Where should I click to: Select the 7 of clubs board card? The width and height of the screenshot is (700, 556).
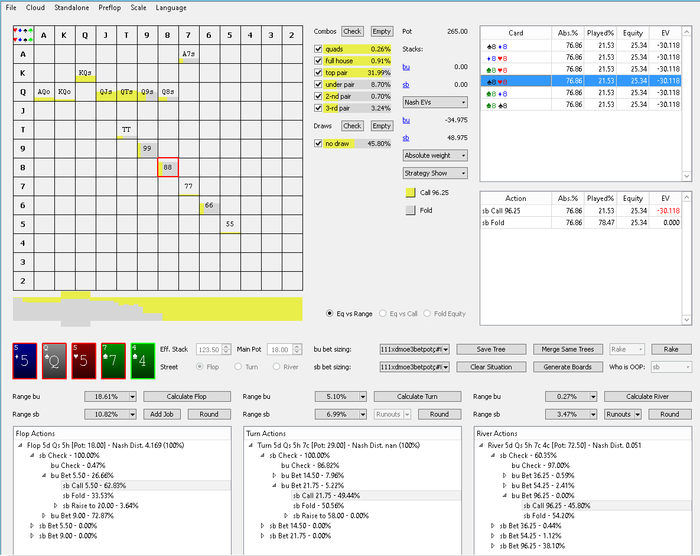coord(113,361)
